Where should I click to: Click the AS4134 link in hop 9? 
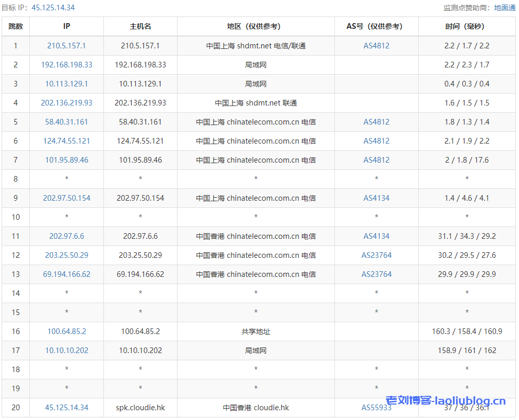[376, 198]
